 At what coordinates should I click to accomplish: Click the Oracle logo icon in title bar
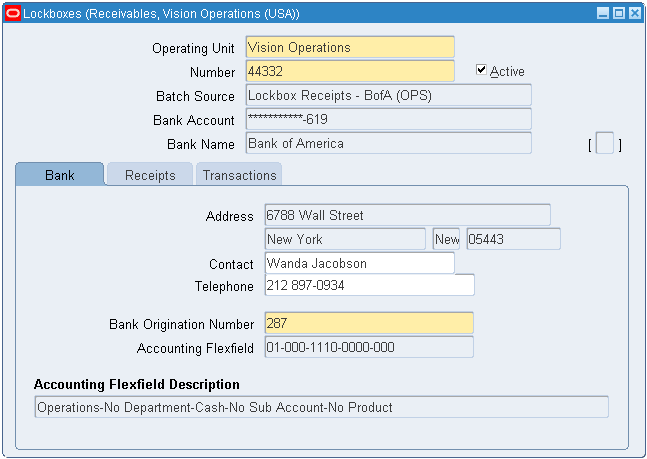click(x=12, y=13)
